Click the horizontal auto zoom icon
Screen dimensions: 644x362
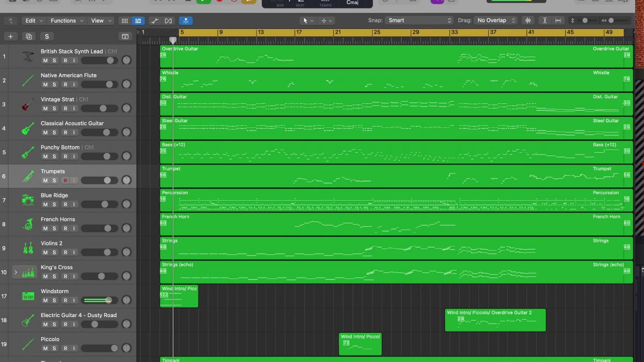click(558, 20)
